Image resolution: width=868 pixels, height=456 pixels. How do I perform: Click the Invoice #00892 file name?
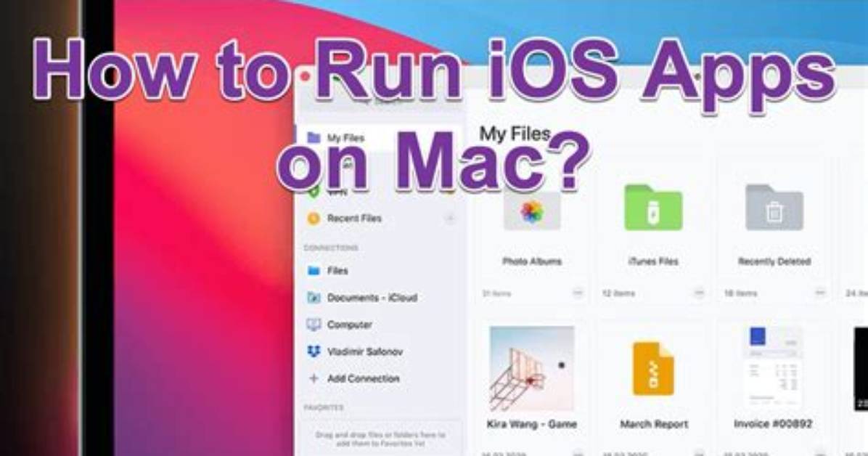point(774,424)
